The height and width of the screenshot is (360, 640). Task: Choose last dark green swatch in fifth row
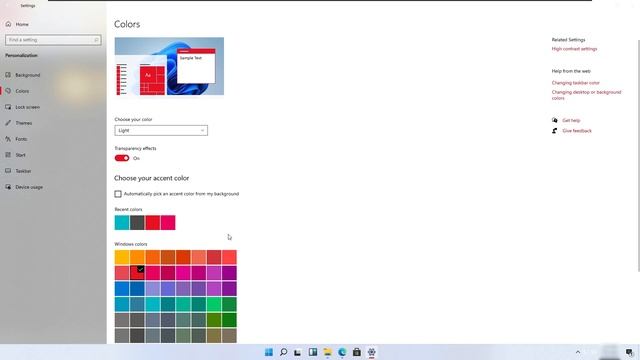pos(229,320)
